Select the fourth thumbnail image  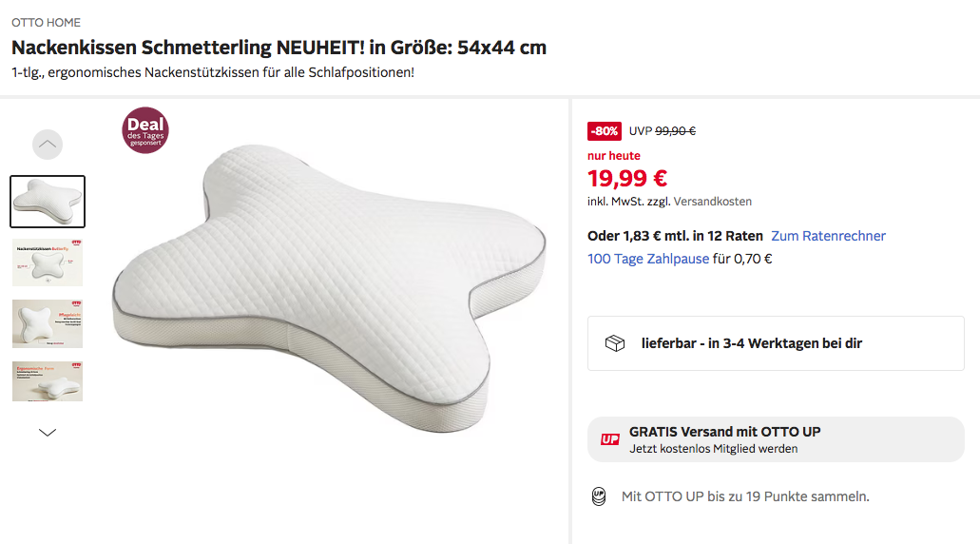48,380
